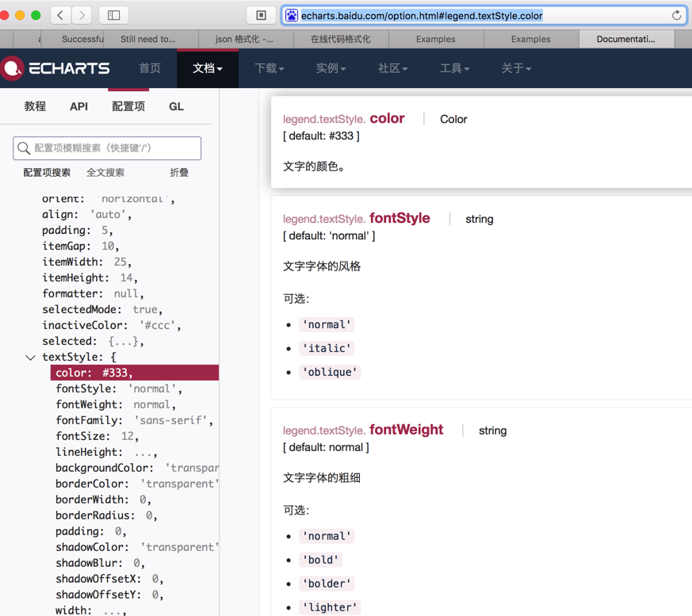Select 'itemGap: 10' tree row

[81, 247]
